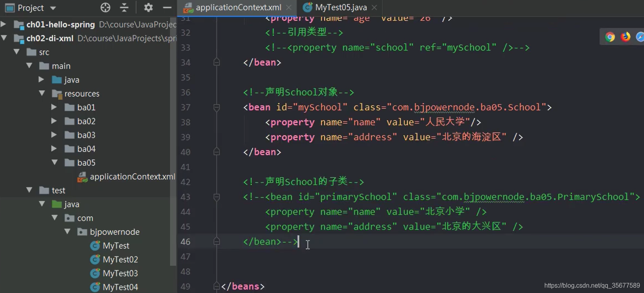The image size is (644, 293).
Task: Select MyTest class in tree
Action: point(116,246)
